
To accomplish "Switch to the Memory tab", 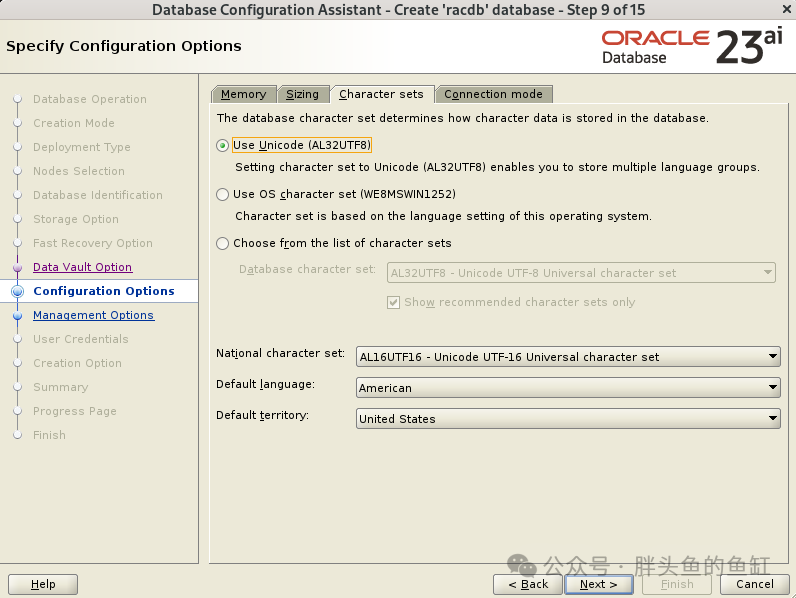I will [x=244, y=94].
